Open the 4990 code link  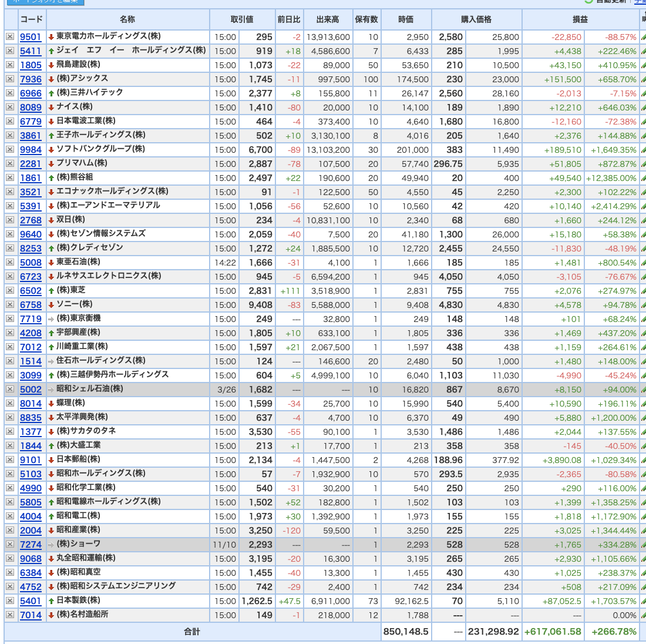coord(31,488)
